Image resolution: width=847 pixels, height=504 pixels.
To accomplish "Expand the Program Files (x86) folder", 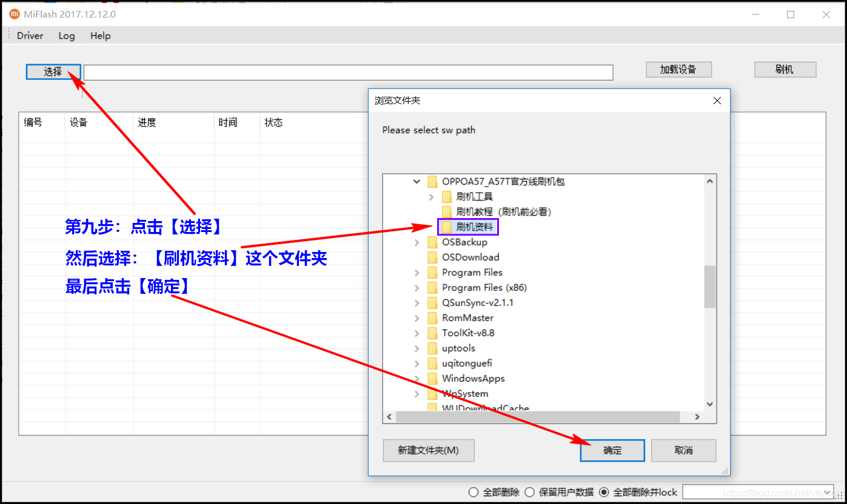I will click(x=417, y=288).
